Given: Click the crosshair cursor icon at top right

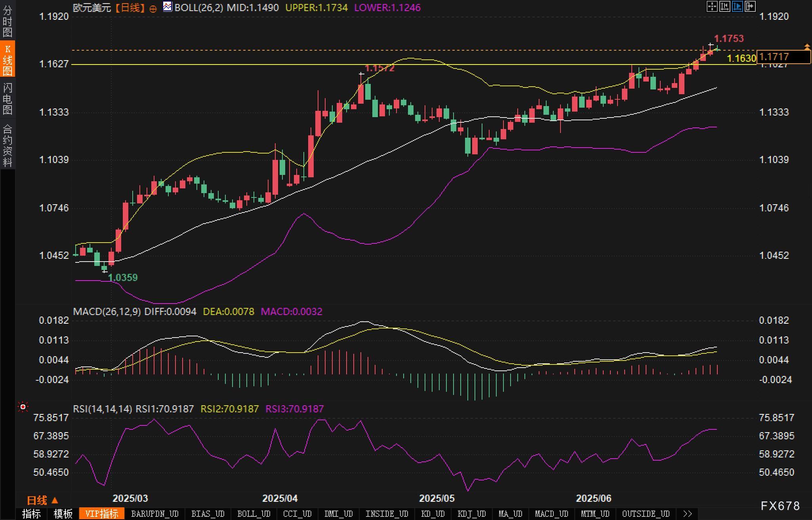Looking at the screenshot, I should click(x=712, y=6).
